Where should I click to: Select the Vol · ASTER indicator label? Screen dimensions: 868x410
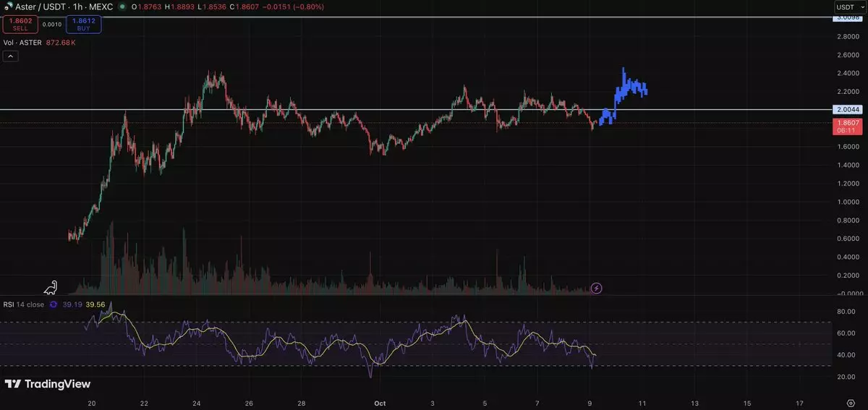pos(23,43)
